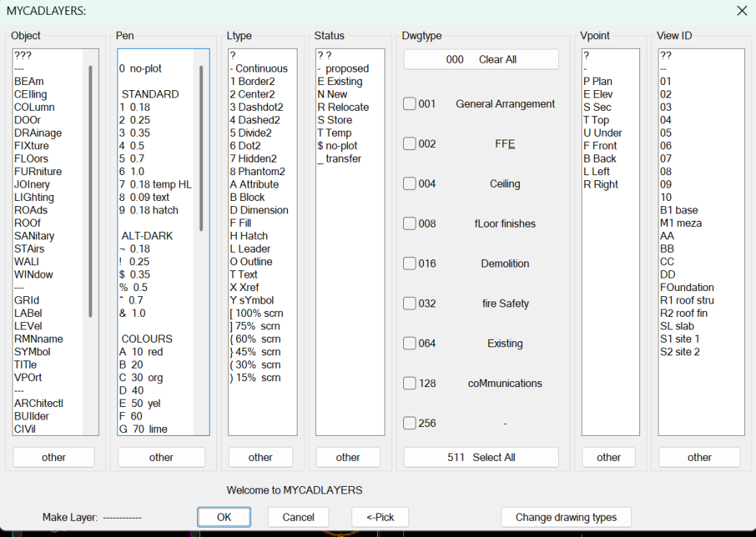Viewport: 756px width, 537px height.
Task: Tick the 032 fire Safety checkbox
Action: pyautogui.click(x=409, y=304)
